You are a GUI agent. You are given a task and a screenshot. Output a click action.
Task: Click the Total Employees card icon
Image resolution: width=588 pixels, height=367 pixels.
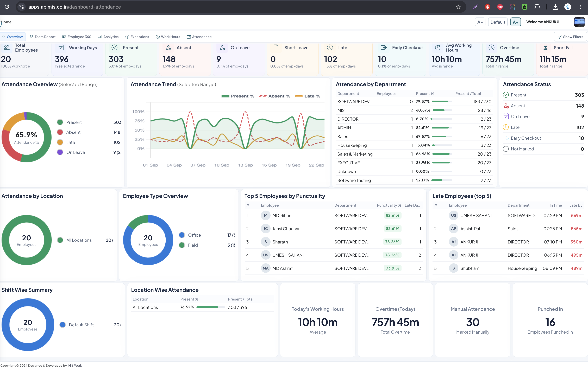point(7,48)
